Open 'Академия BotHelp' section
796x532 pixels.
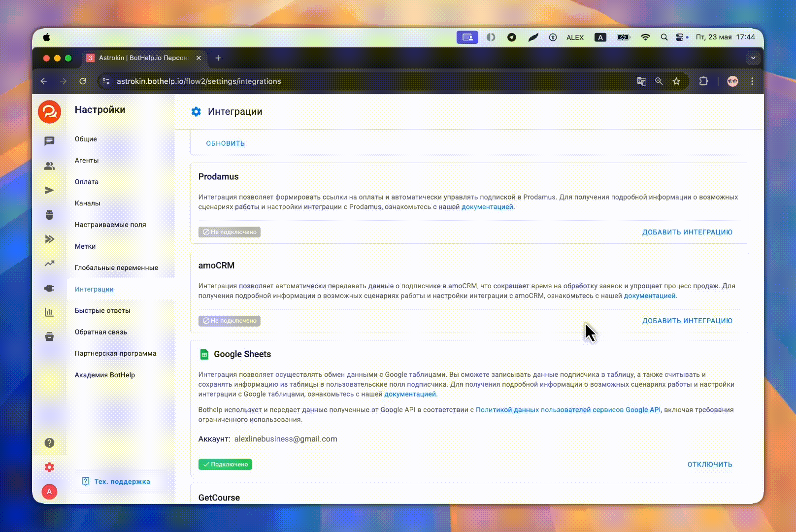point(105,375)
